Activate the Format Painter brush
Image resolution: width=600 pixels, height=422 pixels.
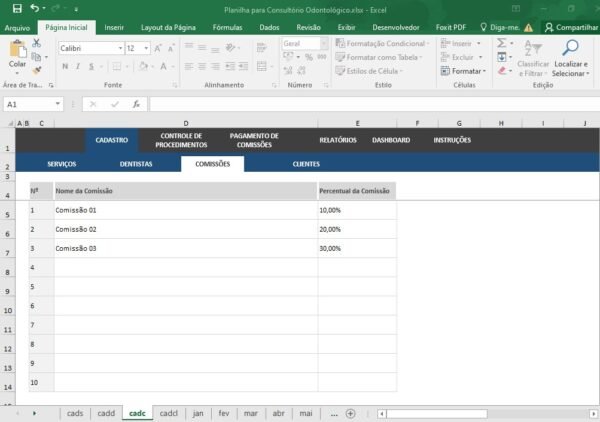(37, 70)
